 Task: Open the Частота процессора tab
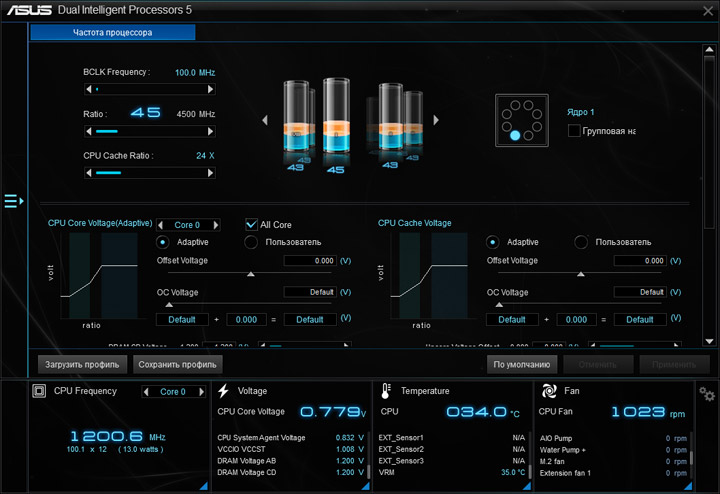coord(112,32)
